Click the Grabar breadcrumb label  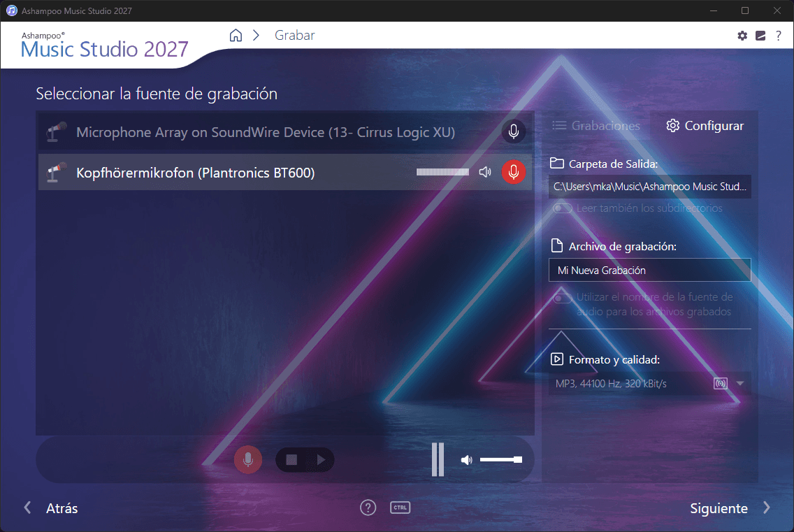(295, 36)
